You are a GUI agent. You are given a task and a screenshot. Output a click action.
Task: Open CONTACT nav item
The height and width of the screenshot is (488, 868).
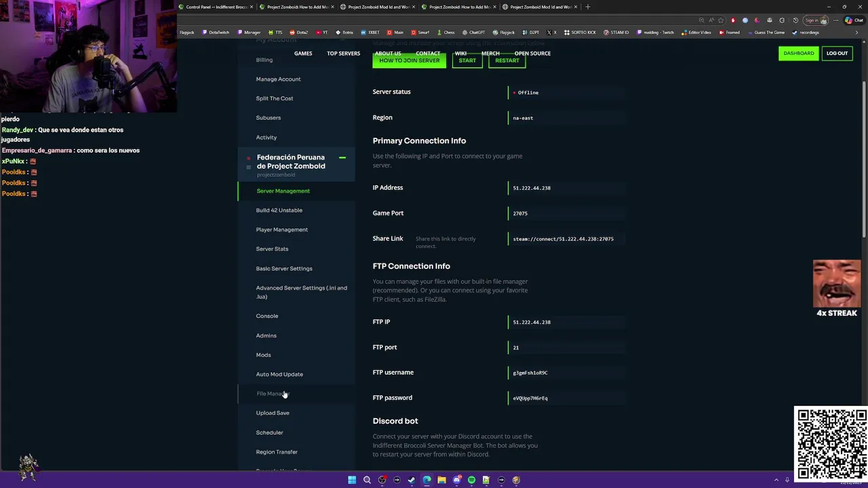point(428,54)
